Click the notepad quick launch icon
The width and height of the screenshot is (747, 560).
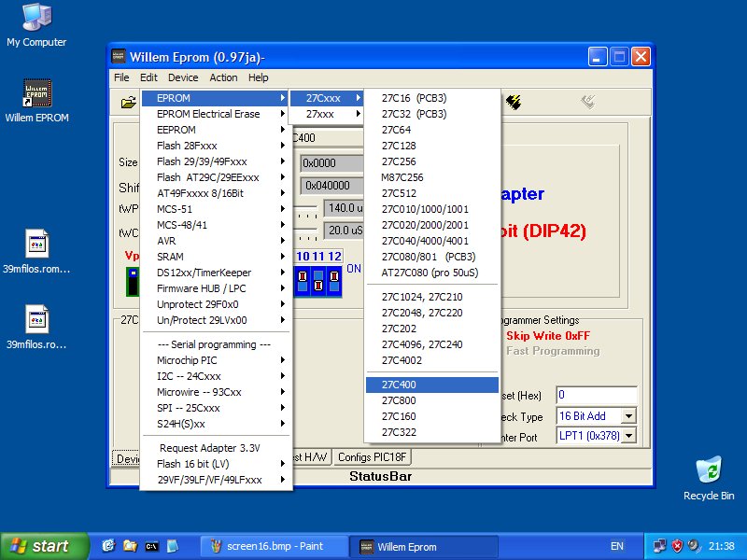[172, 546]
